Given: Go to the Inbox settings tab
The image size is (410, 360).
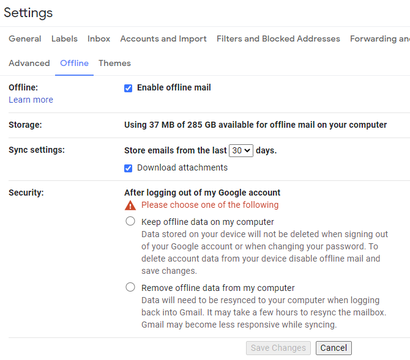Looking at the screenshot, I should pyautogui.click(x=99, y=39).
